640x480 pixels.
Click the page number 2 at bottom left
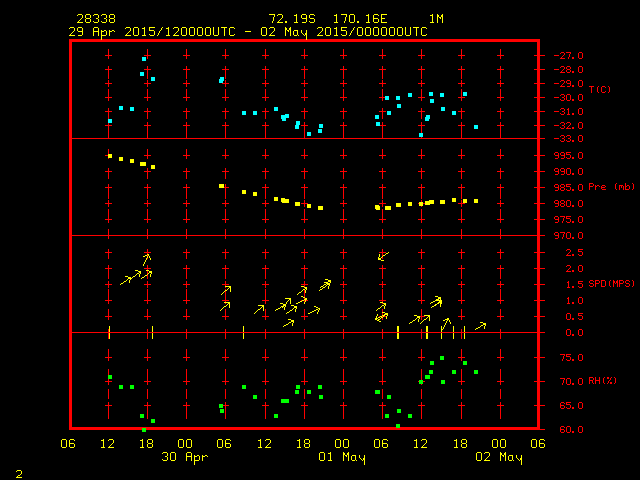(x=18, y=472)
